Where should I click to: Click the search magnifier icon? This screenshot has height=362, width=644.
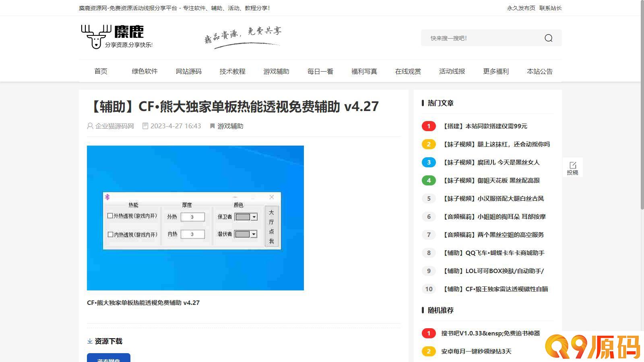pyautogui.click(x=548, y=38)
